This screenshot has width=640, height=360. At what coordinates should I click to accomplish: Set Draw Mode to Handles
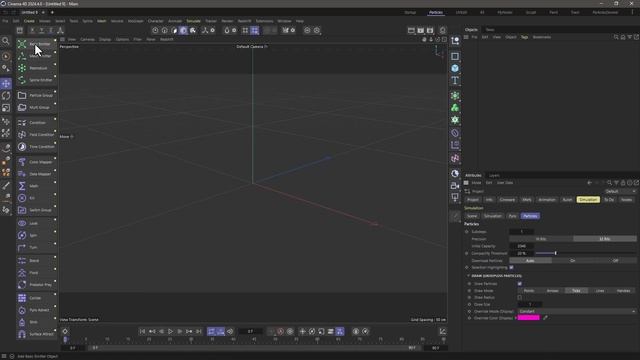[x=624, y=291]
